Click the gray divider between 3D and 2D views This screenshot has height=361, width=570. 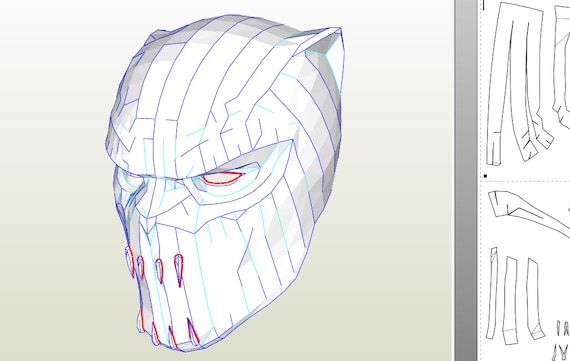466,180
